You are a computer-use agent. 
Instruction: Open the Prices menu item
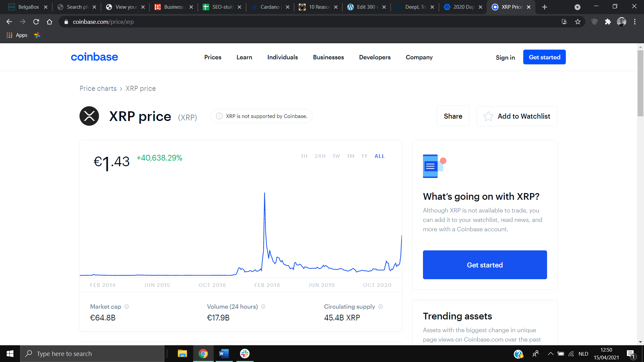point(213,57)
